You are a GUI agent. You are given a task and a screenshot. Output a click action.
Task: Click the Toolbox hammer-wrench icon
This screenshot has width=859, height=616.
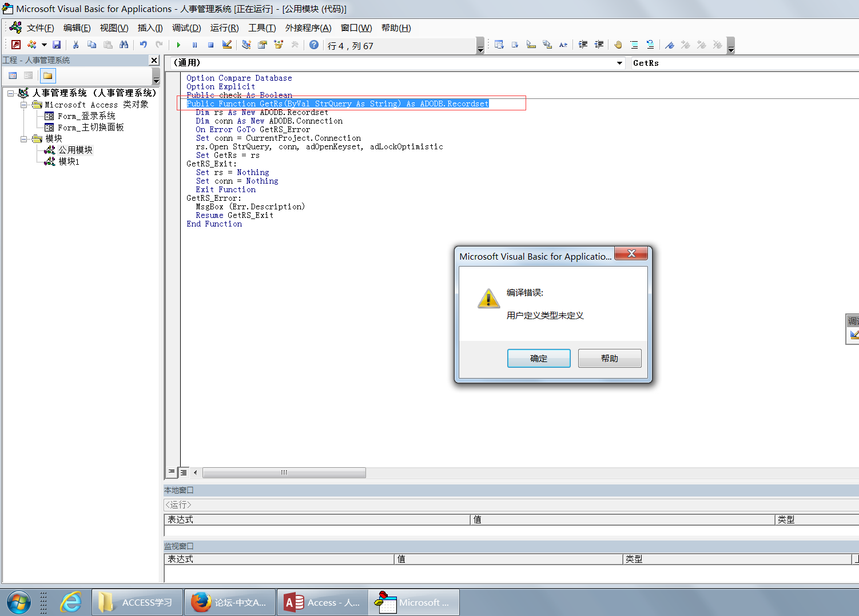click(295, 45)
